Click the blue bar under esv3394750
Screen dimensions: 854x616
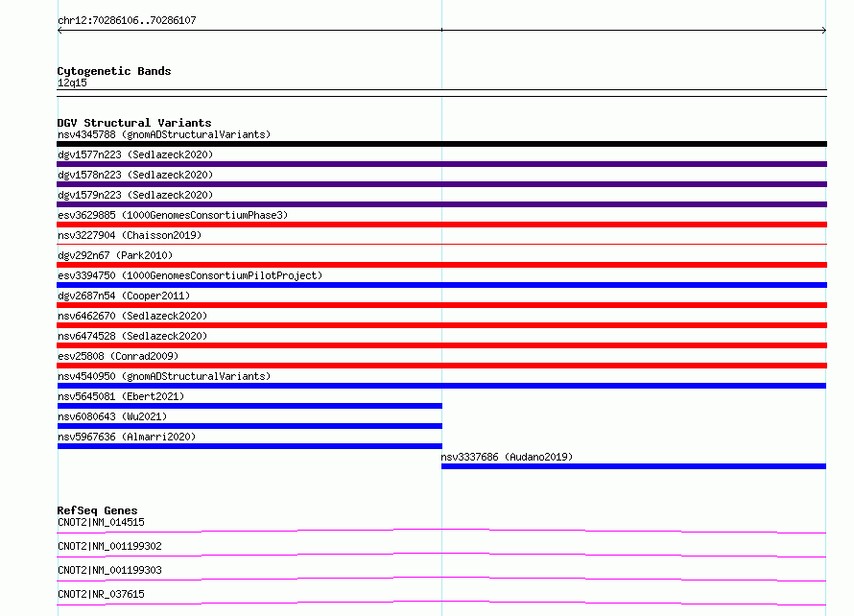(x=441, y=285)
